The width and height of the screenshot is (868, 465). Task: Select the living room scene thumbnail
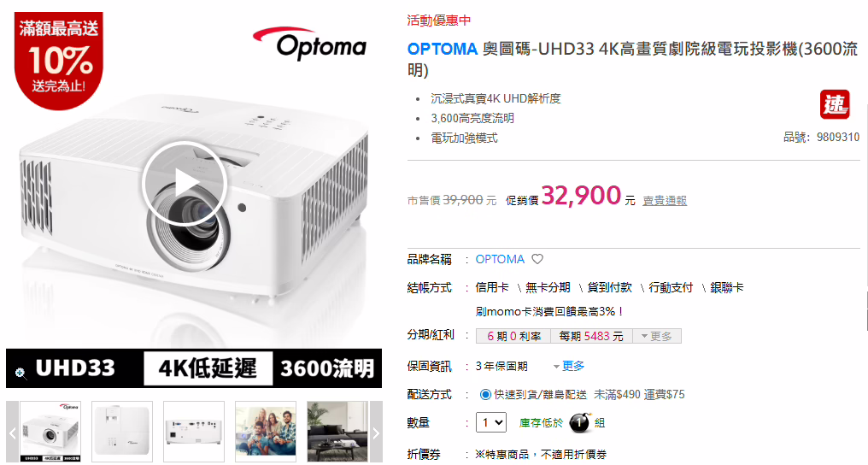(x=337, y=432)
